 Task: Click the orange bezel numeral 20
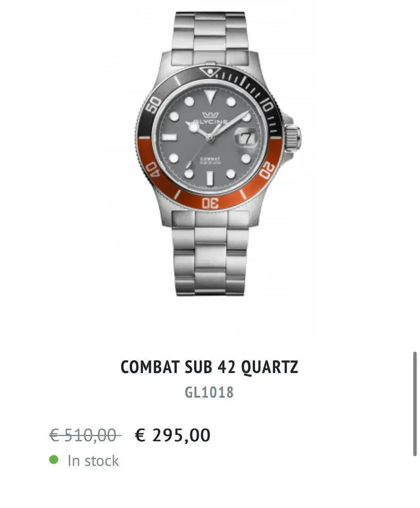tap(268, 170)
